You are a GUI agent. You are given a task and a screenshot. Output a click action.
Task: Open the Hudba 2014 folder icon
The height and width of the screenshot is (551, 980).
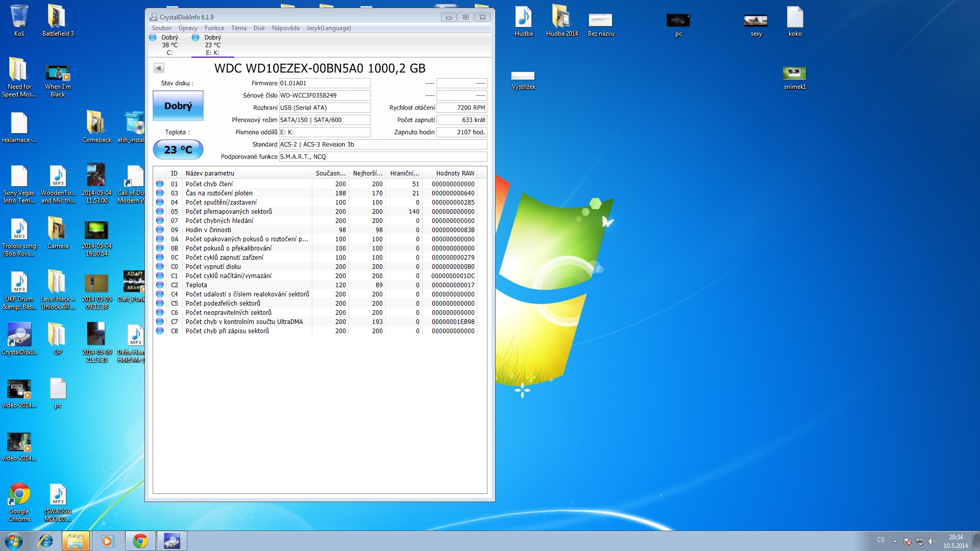562,20
